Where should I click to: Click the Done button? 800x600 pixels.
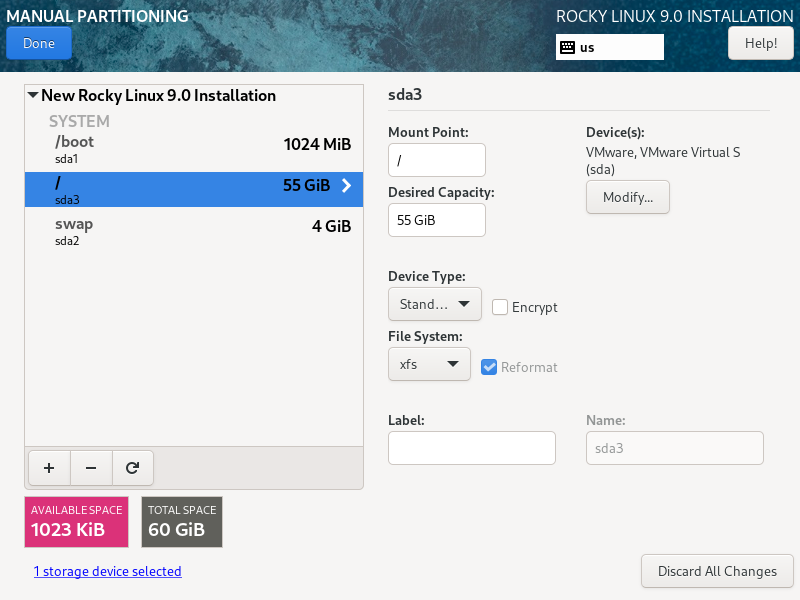click(39, 43)
